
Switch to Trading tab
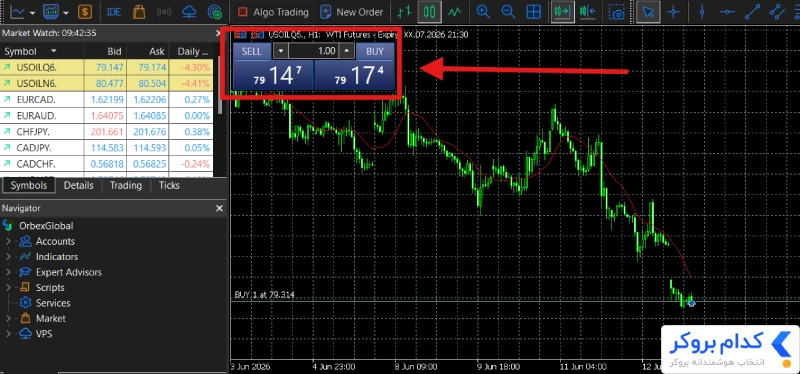126,185
